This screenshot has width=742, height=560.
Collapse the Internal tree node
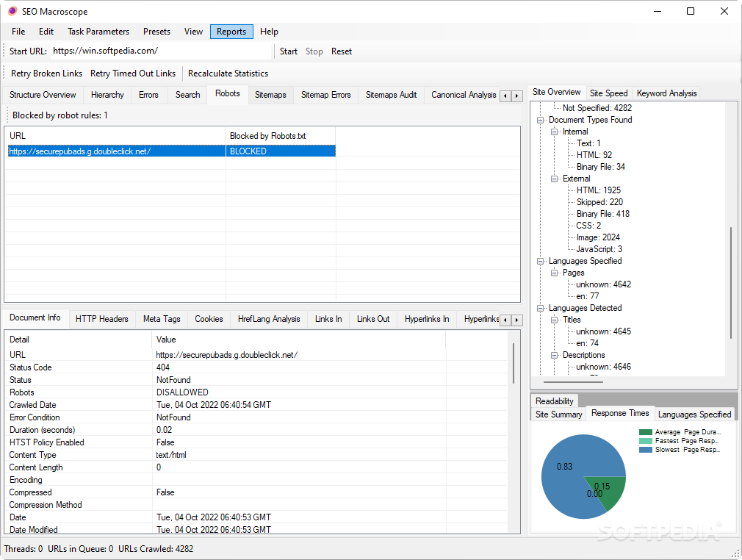(554, 132)
